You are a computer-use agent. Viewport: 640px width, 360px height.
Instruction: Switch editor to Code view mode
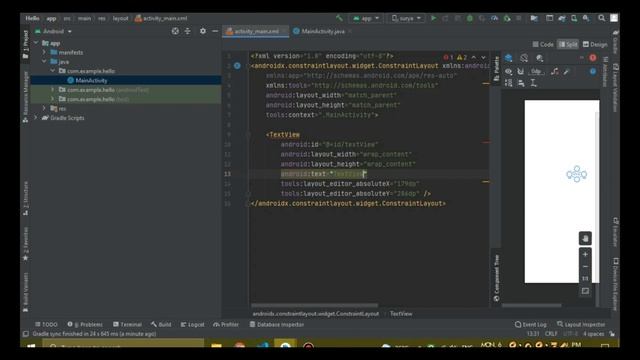tap(543, 44)
